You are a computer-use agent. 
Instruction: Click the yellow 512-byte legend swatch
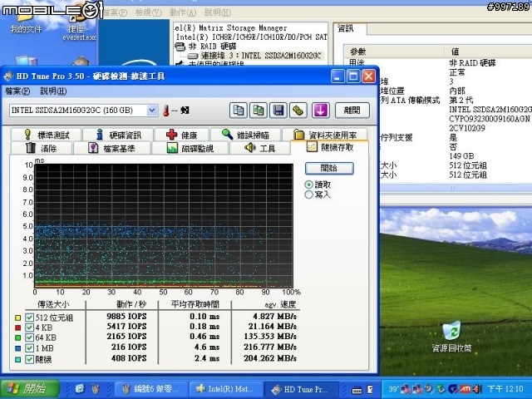[17, 318]
